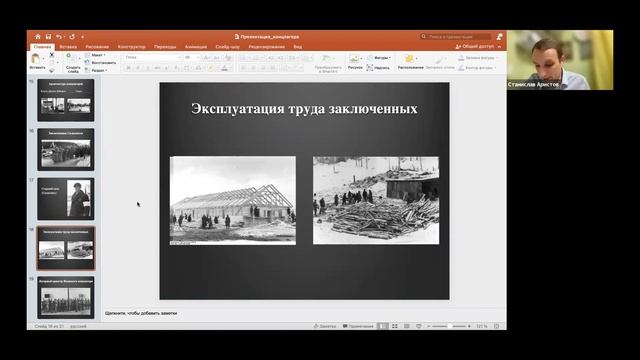Image resolution: width=640 pixels, height=360 pixels.
Task: Open the Конструктор ribbon tab
Action: tap(131, 47)
